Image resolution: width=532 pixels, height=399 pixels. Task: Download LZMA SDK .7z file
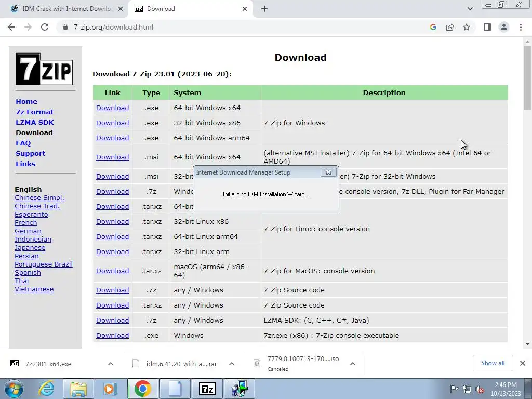pos(112,320)
